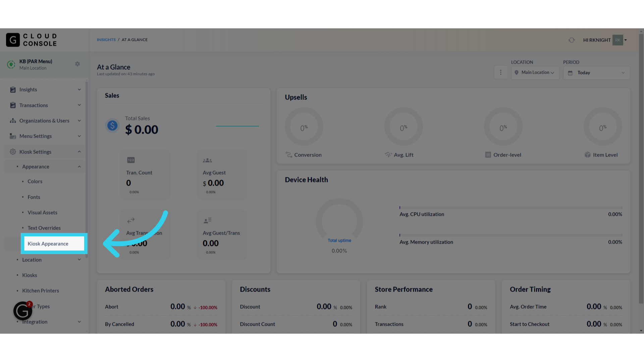Click the HI RKNIGHT user label

coord(597,40)
